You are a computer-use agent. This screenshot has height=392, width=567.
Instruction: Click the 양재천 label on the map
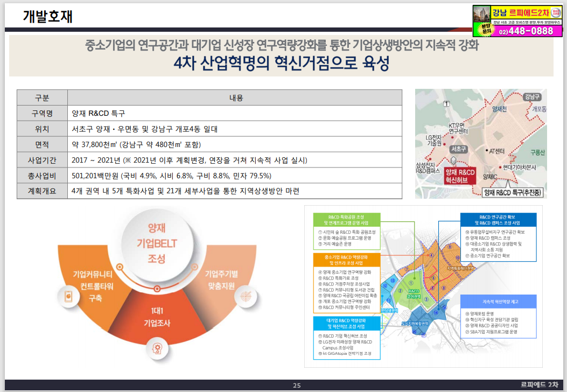pyautogui.click(x=499, y=109)
